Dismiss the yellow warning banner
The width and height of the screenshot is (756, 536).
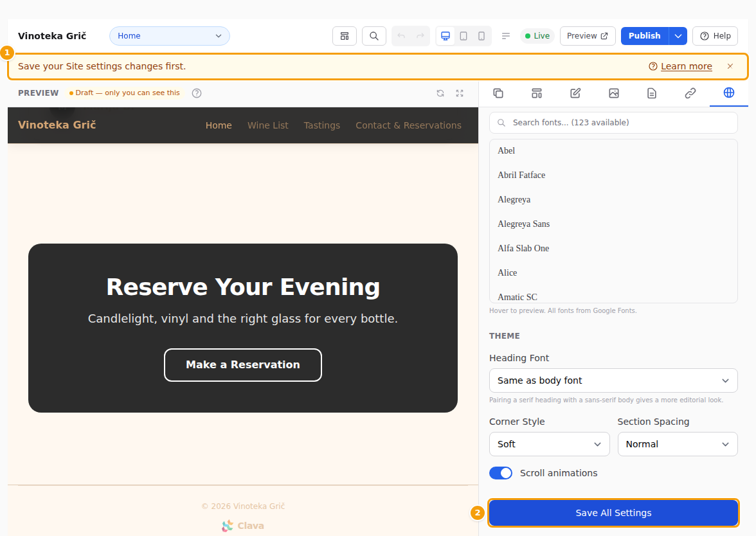(x=730, y=66)
